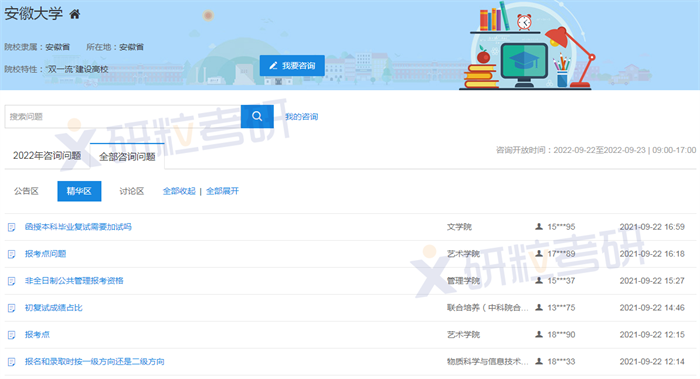The image size is (700, 379).
Task: Click 所在地：安徽省 text
Action: (115, 47)
